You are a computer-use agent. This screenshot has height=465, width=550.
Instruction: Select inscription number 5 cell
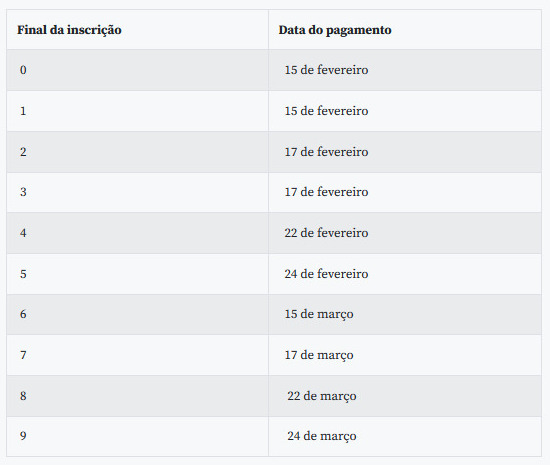pos(138,274)
